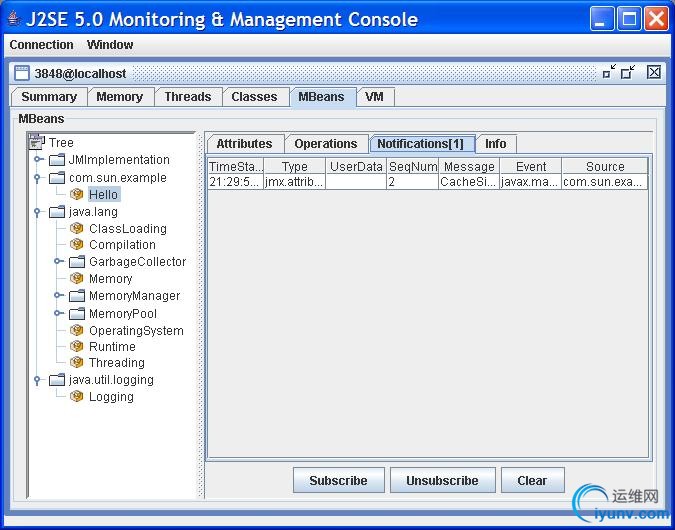Image resolution: width=675 pixels, height=530 pixels.
Task: Collapse the java.lang node handle
Action: tap(37, 212)
